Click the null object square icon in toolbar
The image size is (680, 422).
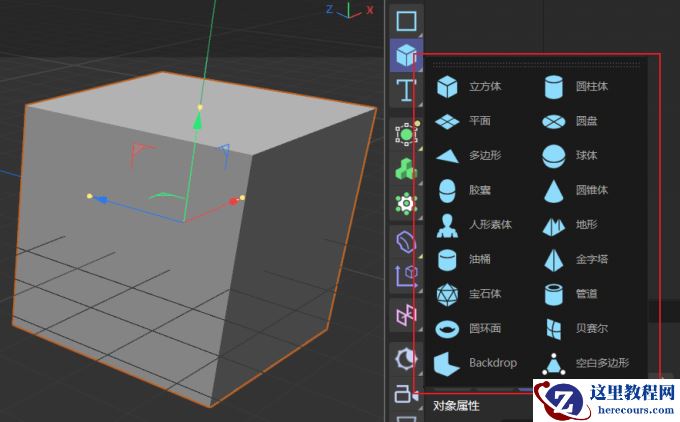click(406, 20)
